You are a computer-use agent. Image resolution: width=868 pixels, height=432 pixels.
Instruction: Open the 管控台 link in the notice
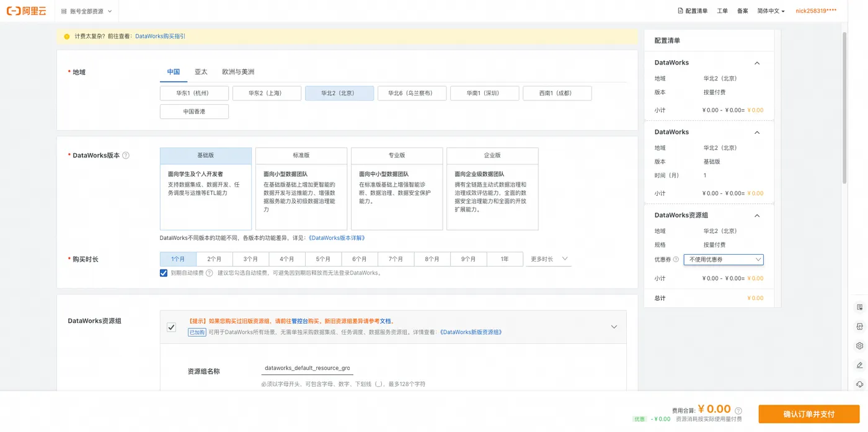point(301,321)
